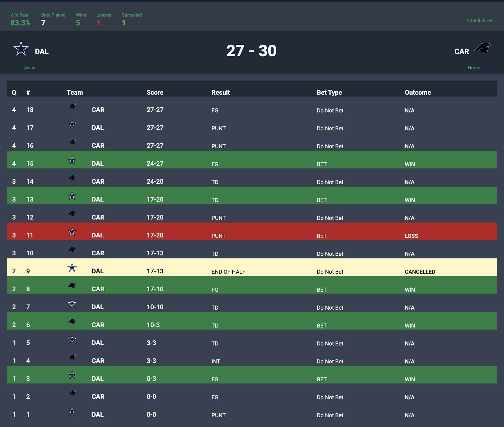Click the CANCELLED outcome in drive 9
Image resolution: width=504 pixels, height=427 pixels.
tap(420, 272)
